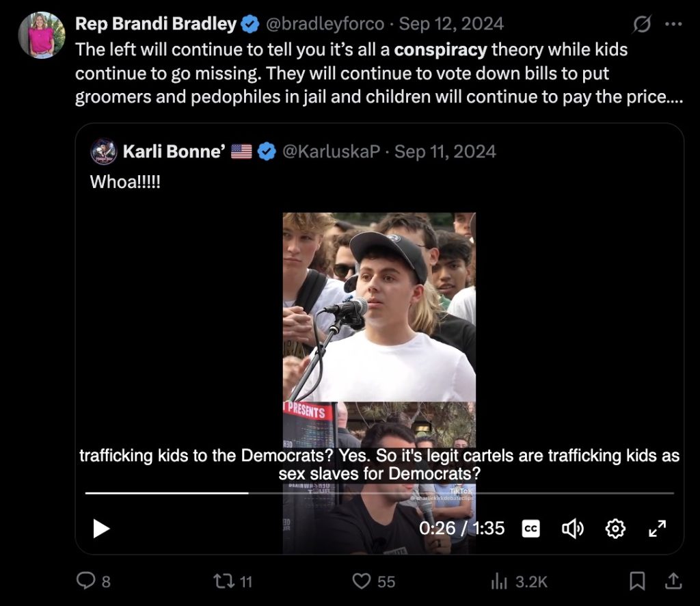This screenshot has height=606, width=700.
Task: Mute the video sound
Action: pos(572,528)
